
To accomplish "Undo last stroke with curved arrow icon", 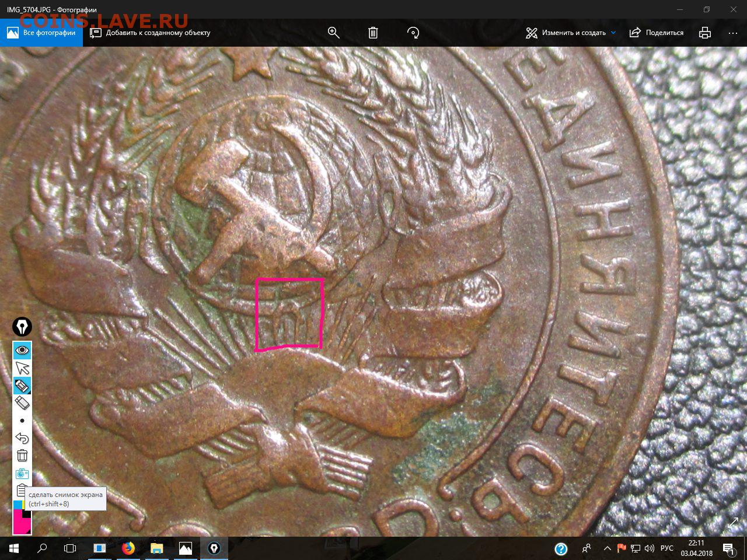I will pyautogui.click(x=22, y=438).
